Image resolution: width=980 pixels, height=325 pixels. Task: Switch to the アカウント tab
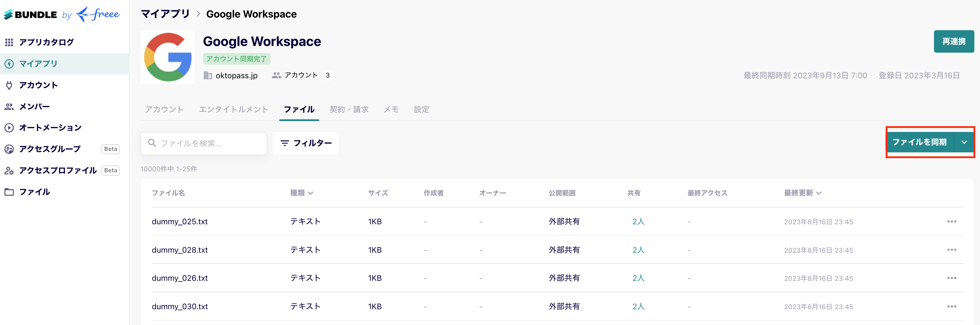(x=164, y=110)
